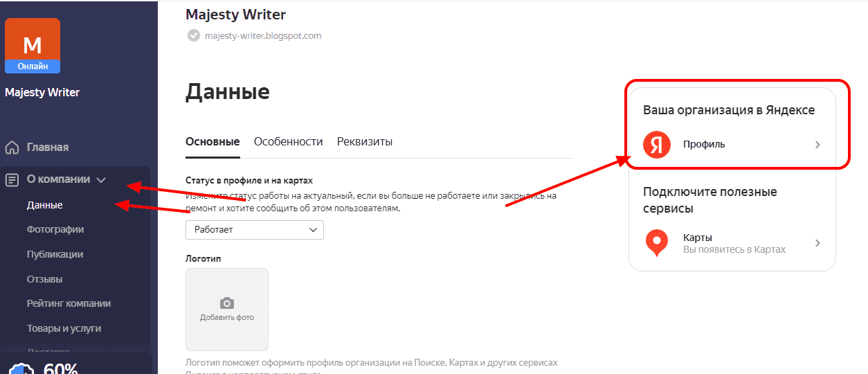
Task: Click the Логотип label
Action: click(x=204, y=258)
